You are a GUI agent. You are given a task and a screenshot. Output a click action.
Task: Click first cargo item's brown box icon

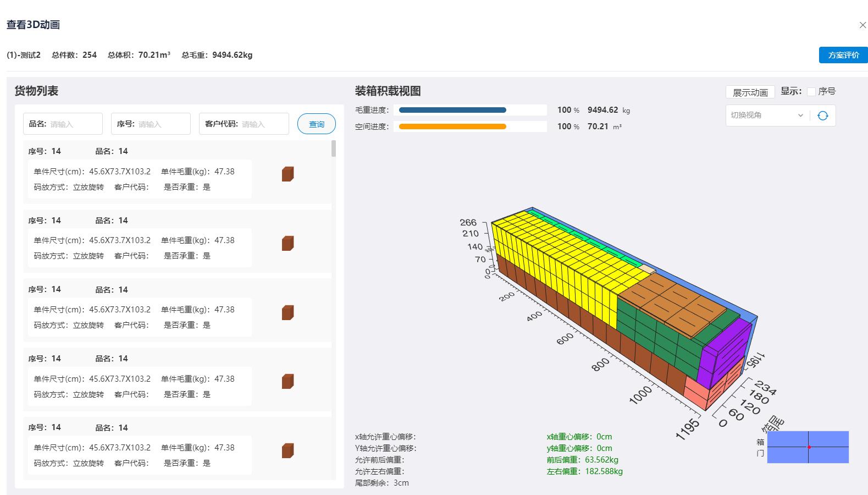coord(288,174)
